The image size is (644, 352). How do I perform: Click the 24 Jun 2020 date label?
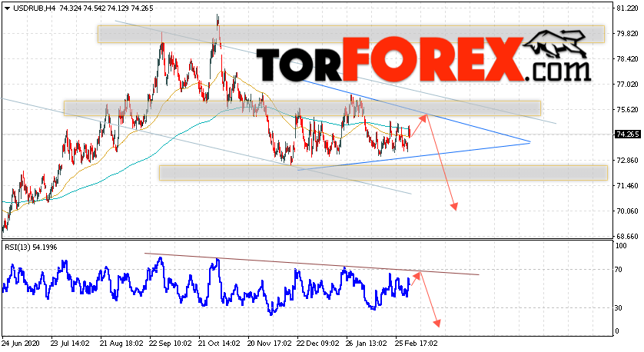tap(21, 343)
